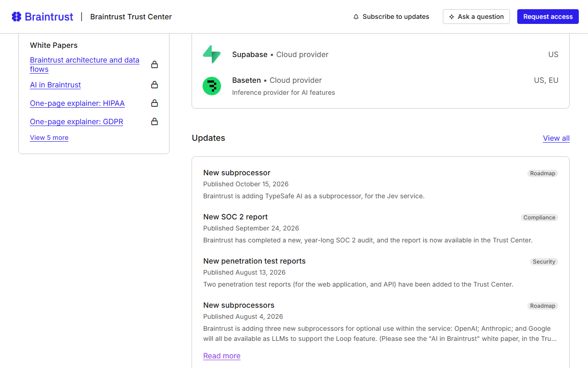Click the lock icon for One-page explainer: HIPAA

click(x=155, y=103)
